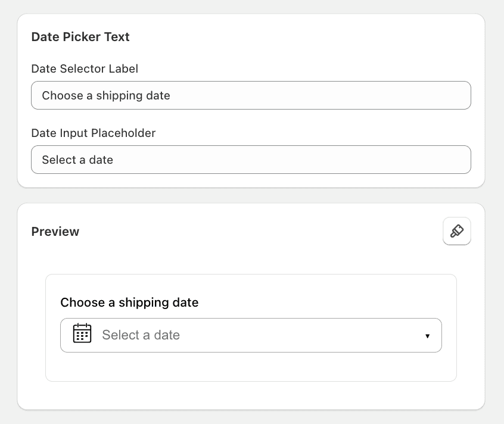
Task: Focus the Date Selector Label text field
Action: pyautogui.click(x=250, y=95)
